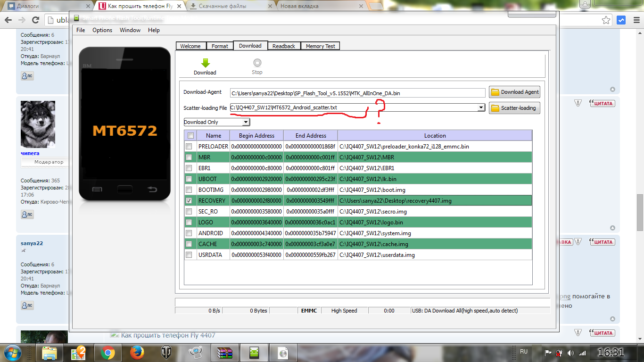This screenshot has height=362, width=644.
Task: Click the recovery4407.img location cell
Action: coord(435,201)
